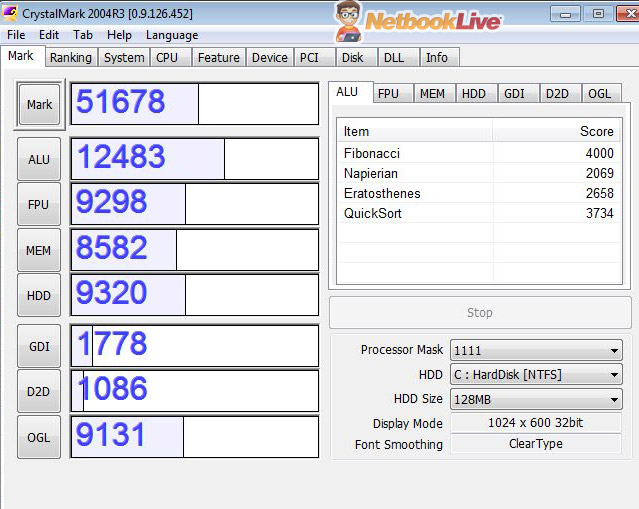
Task: Open the Tab menu
Action: coord(83,35)
